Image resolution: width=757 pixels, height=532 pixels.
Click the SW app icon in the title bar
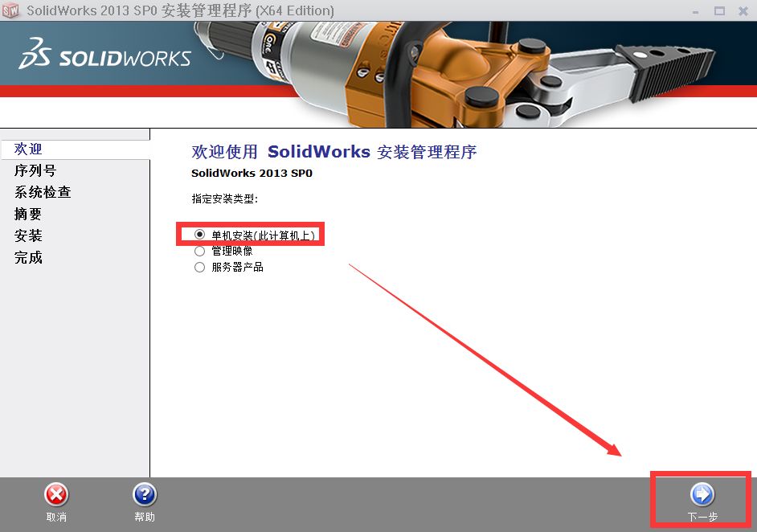click(10, 10)
